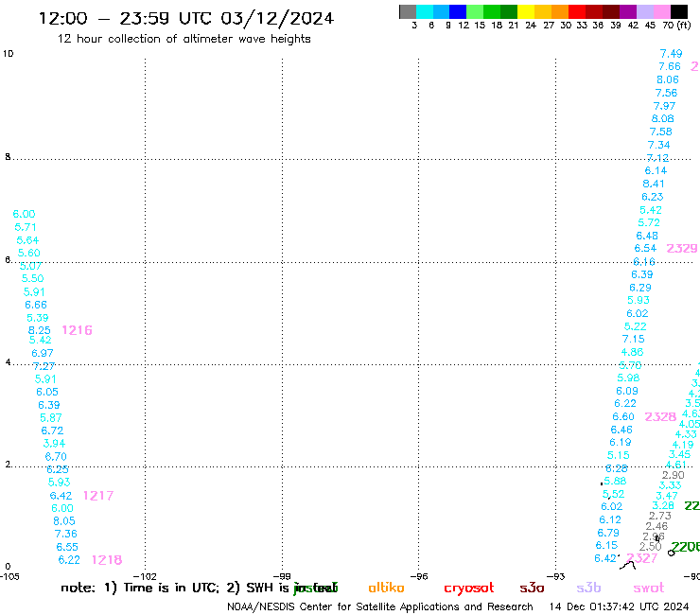700x615 pixels.
Task: Click the wave height value 8.05
Action: point(64,520)
